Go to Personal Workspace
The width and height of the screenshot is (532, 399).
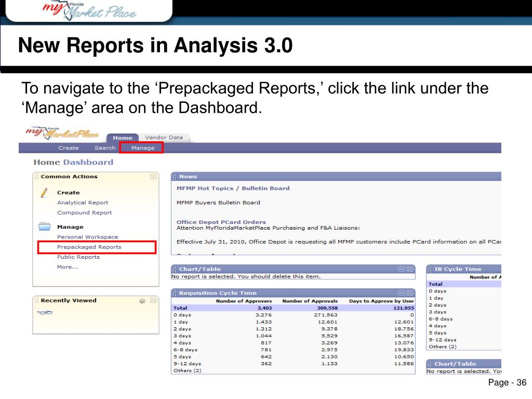87,237
